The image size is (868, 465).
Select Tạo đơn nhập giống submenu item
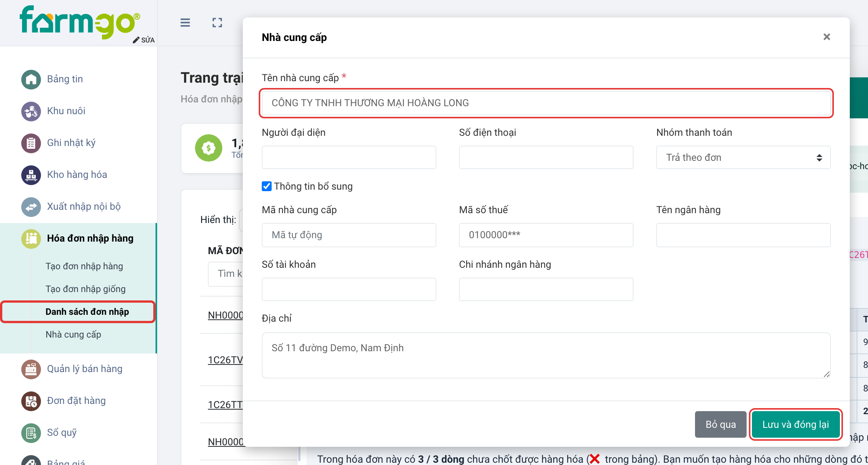pyautogui.click(x=85, y=289)
